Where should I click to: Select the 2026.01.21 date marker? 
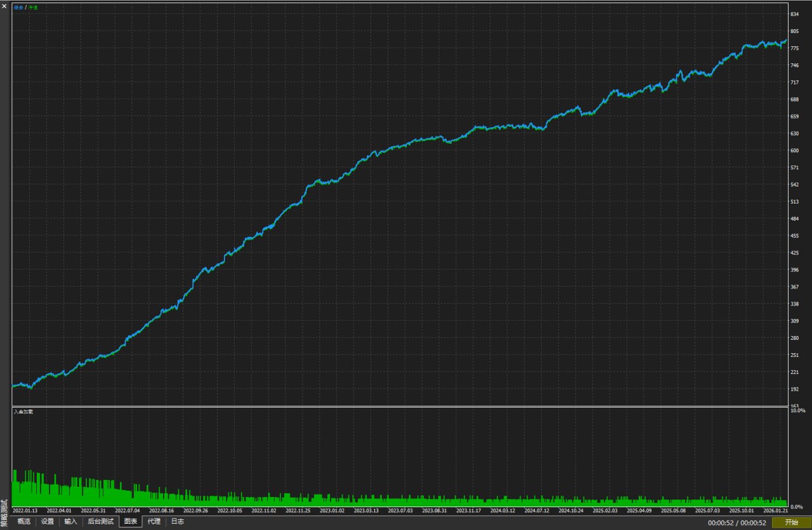click(x=775, y=510)
